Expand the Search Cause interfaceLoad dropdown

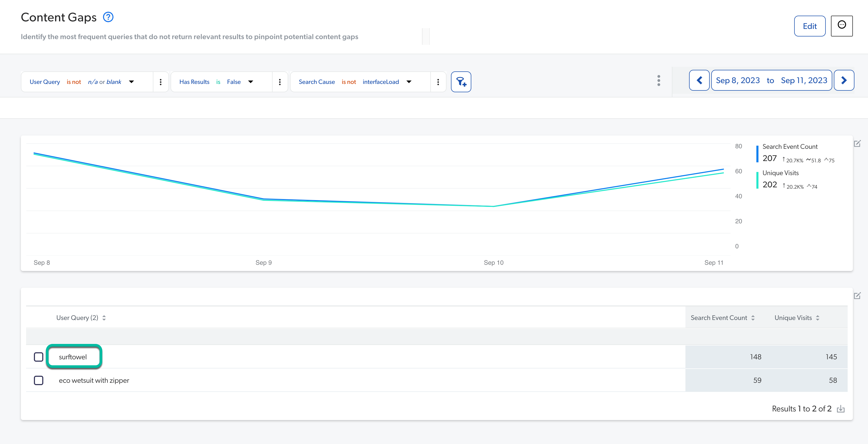[409, 82]
